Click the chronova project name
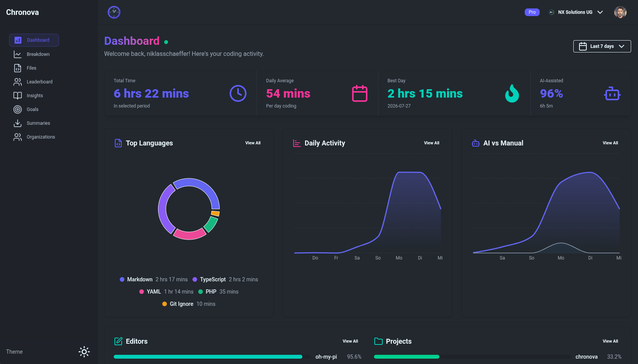 pos(586,357)
